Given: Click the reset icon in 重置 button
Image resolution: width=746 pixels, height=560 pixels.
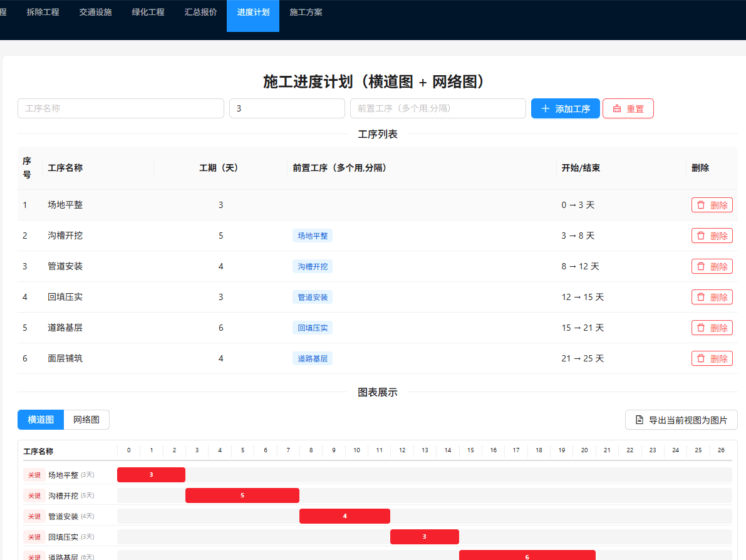Looking at the screenshot, I should click(616, 108).
